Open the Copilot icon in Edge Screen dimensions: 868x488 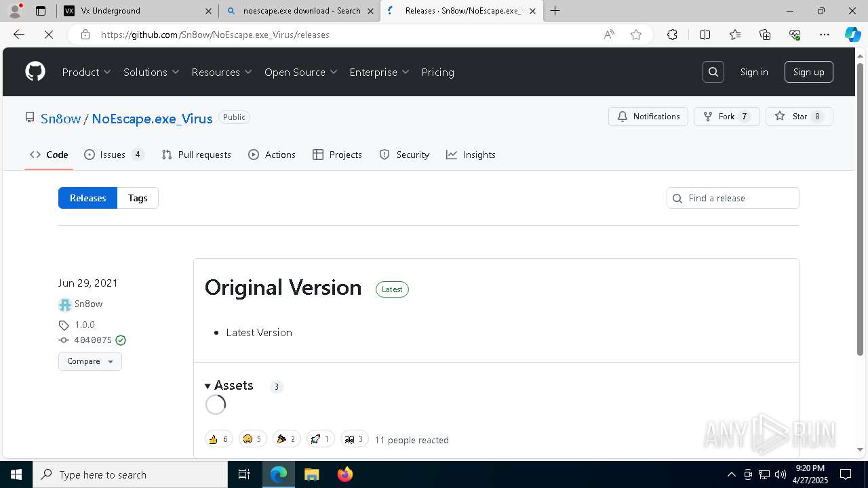pyautogui.click(x=852, y=35)
